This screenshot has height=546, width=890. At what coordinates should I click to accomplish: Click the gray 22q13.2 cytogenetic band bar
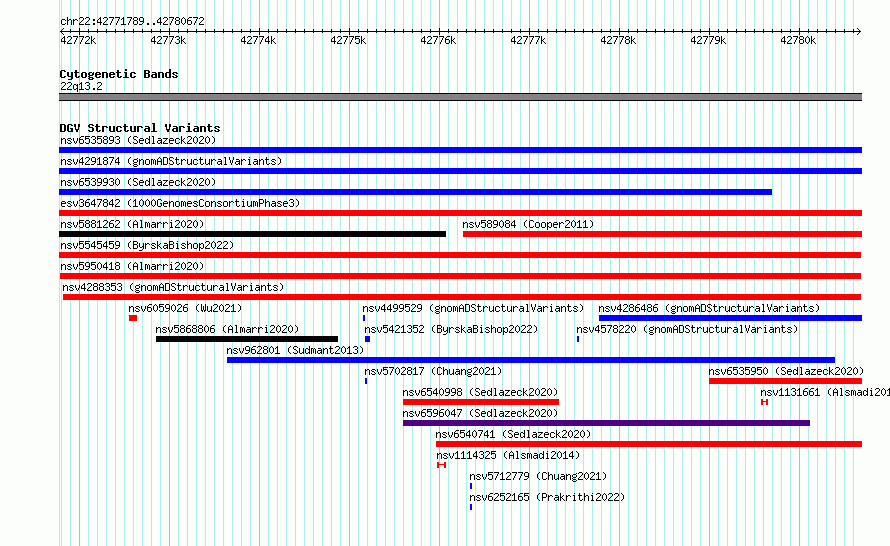click(460, 97)
